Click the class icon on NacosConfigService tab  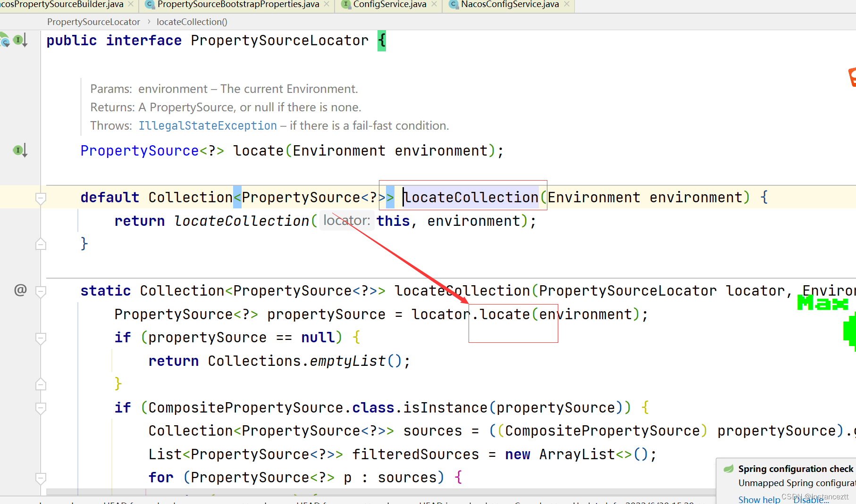coord(453,4)
